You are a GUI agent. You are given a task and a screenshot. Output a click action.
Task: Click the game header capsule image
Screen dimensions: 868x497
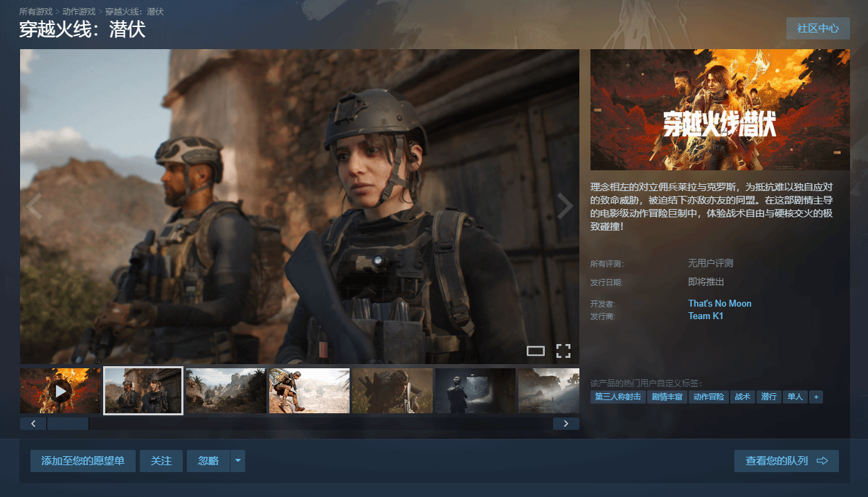[720, 109]
